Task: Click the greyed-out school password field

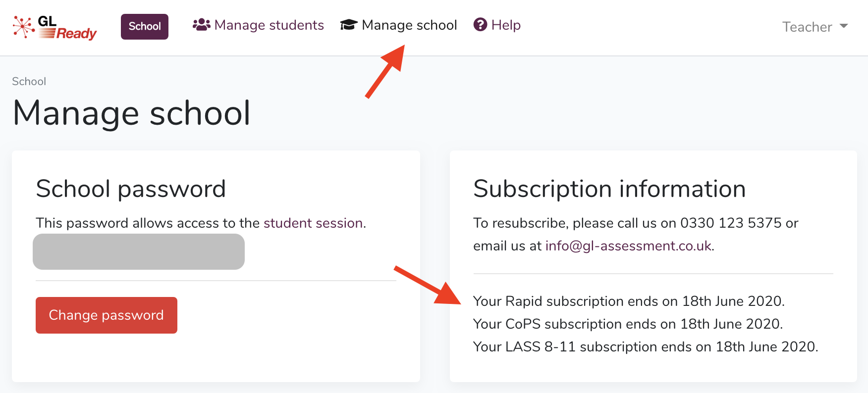Action: 139,252
